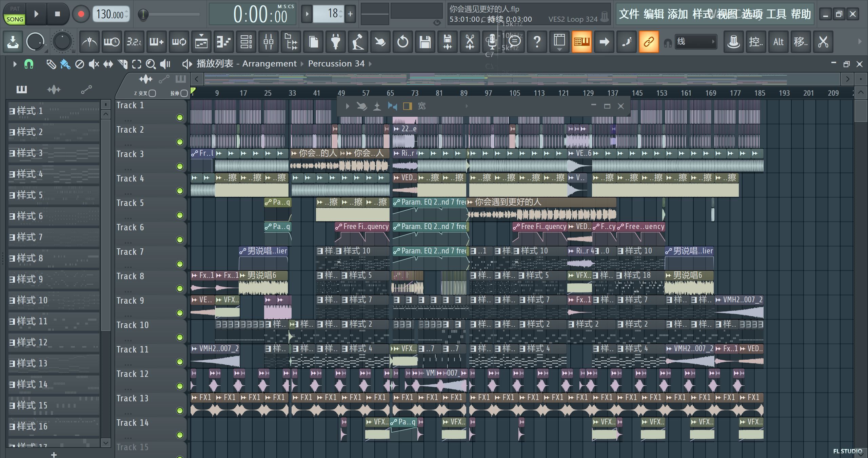Add a new pattern with plus button

click(x=351, y=14)
